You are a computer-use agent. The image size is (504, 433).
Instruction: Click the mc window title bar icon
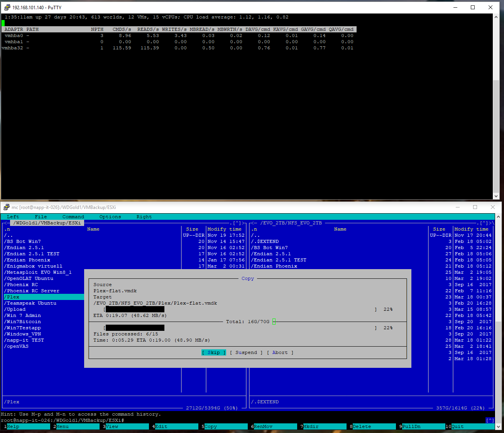click(6, 207)
